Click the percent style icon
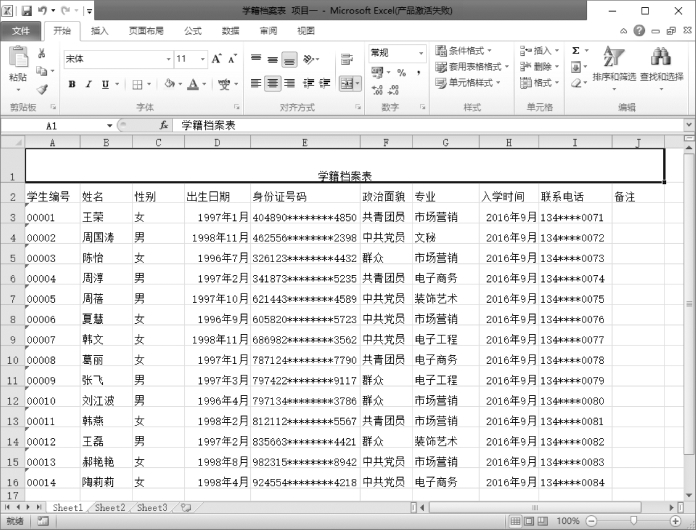 [x=401, y=72]
